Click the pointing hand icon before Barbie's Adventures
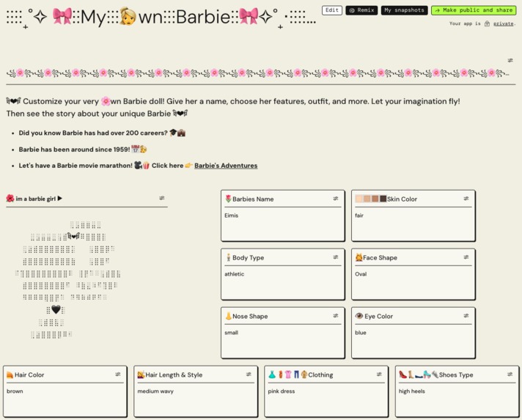Image resolution: width=522 pixels, height=420 pixels. pos(188,166)
